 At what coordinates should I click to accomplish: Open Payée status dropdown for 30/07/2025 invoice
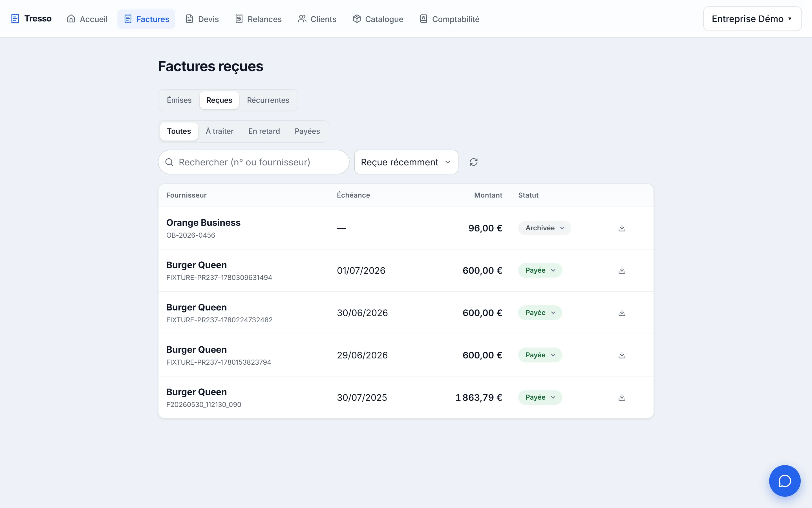coord(540,397)
